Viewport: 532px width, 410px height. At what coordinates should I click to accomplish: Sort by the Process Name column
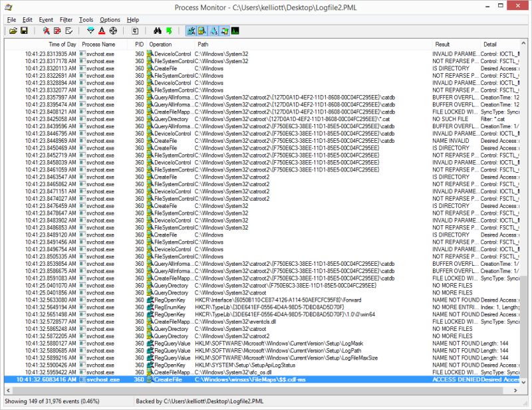(96, 44)
